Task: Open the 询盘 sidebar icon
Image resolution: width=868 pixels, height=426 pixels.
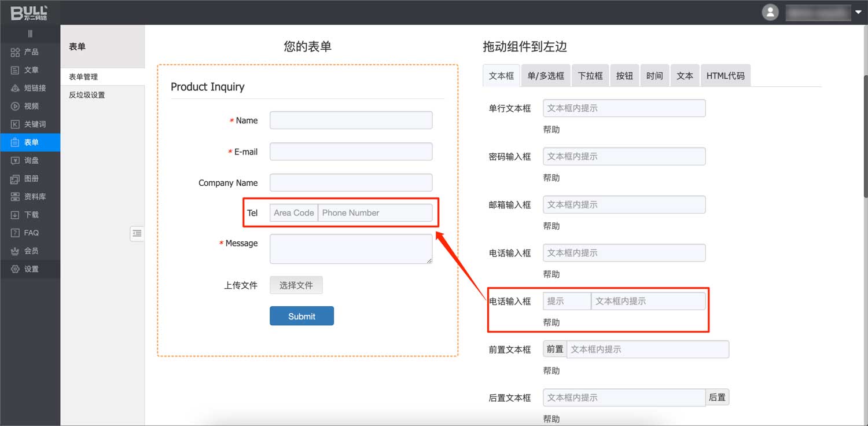Action: (16, 160)
